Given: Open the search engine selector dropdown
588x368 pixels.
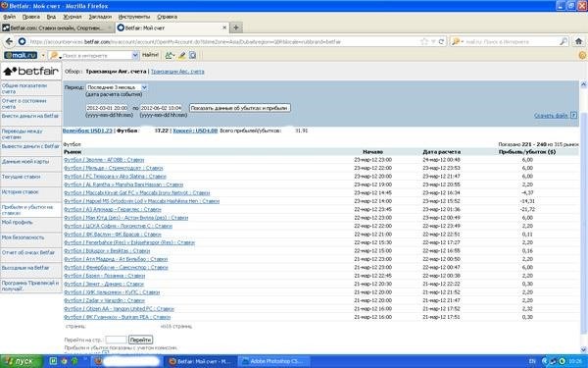Looking at the screenshot, I should point(457,41).
